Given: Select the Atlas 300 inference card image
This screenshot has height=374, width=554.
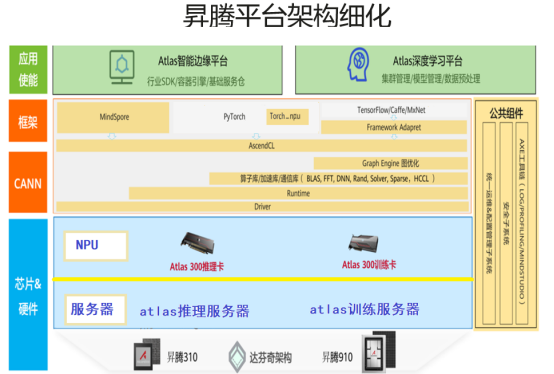Looking at the screenshot, I should (198, 242).
